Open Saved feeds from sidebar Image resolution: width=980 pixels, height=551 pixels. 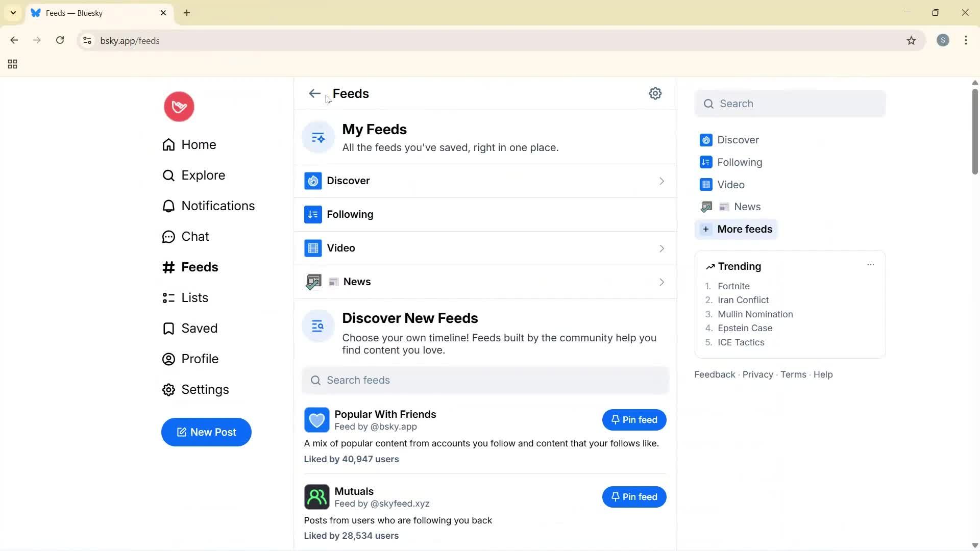[199, 328]
